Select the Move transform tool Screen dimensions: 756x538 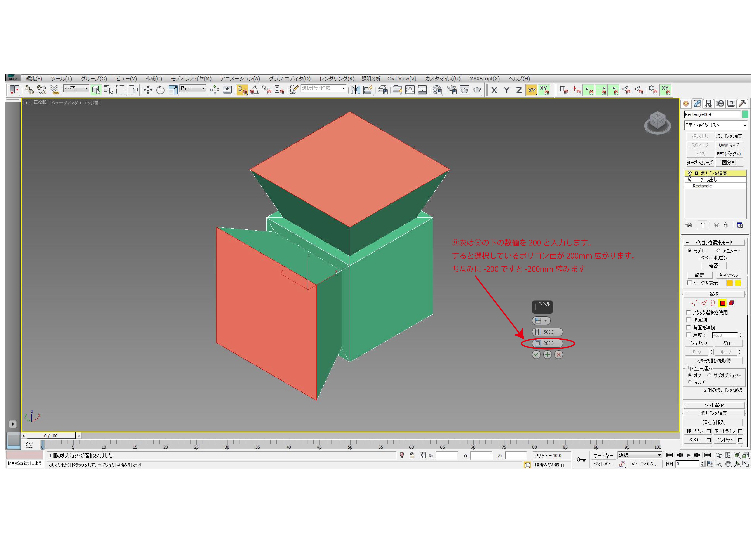(x=148, y=90)
